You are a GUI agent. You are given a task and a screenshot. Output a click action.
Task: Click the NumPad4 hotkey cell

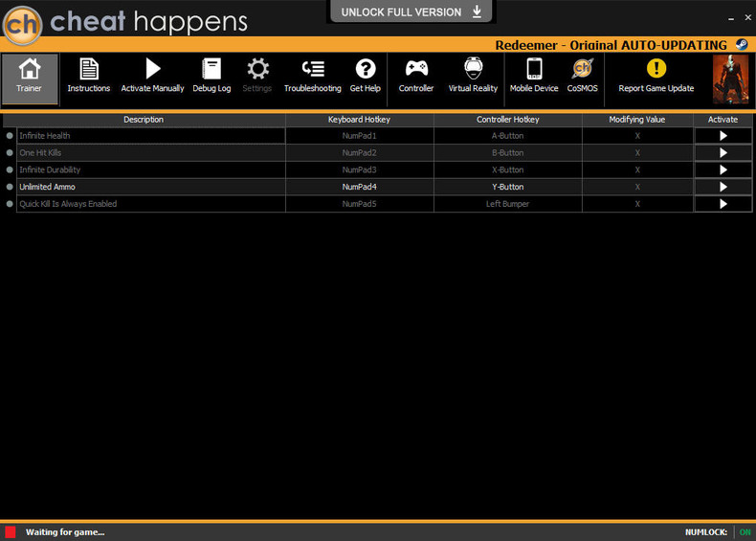[359, 187]
